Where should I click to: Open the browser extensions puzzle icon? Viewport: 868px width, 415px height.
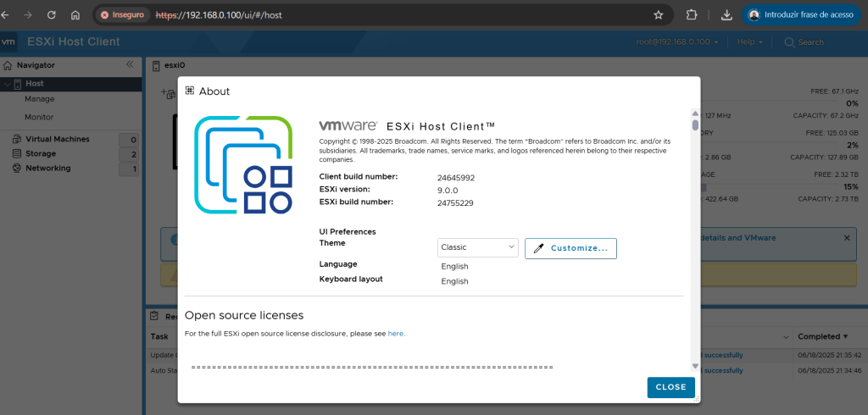click(692, 15)
